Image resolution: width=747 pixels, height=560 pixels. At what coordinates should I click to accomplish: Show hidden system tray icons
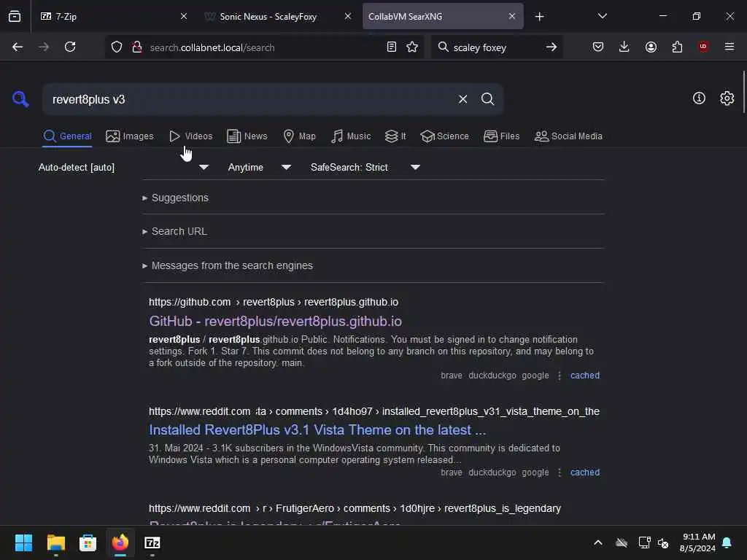click(x=598, y=542)
